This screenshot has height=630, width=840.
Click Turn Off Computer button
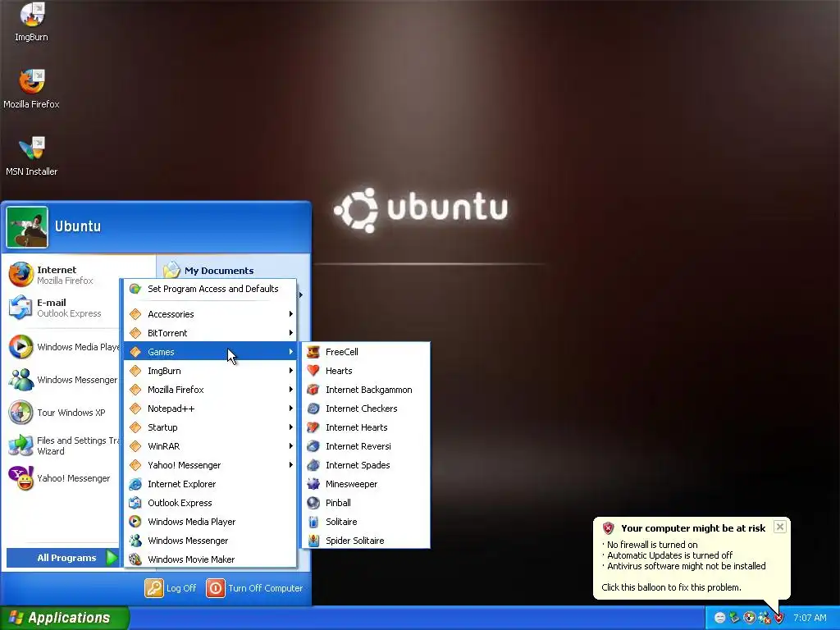[255, 587]
